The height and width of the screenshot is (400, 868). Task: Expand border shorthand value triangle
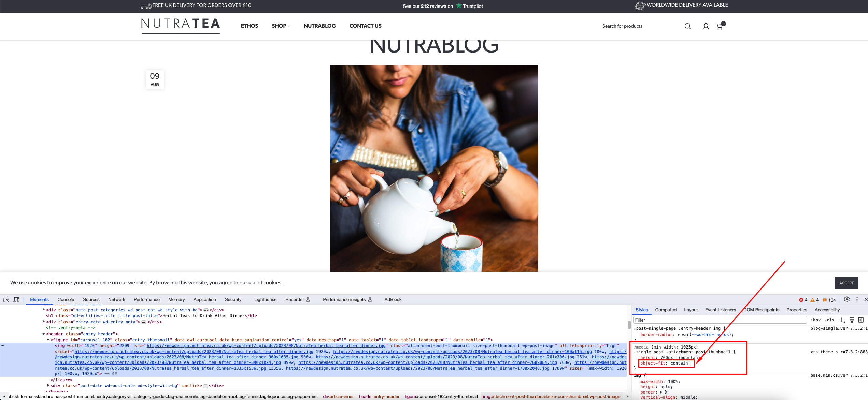click(661, 392)
